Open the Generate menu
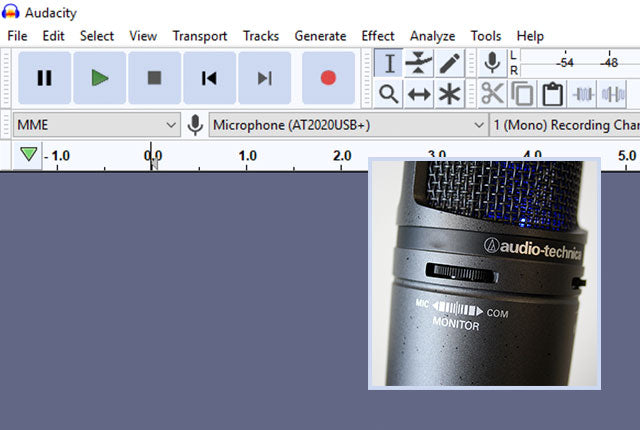This screenshot has height=430, width=640. [320, 36]
